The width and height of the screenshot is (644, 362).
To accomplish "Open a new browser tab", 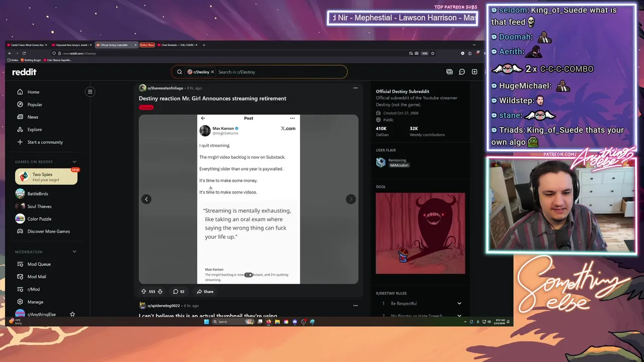I will tap(204, 45).
